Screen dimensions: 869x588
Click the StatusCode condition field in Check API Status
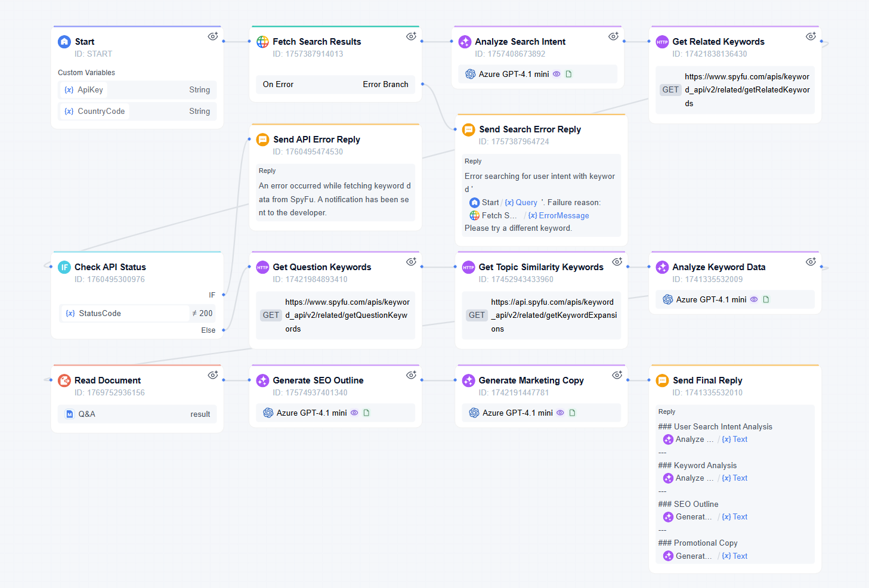(x=124, y=313)
